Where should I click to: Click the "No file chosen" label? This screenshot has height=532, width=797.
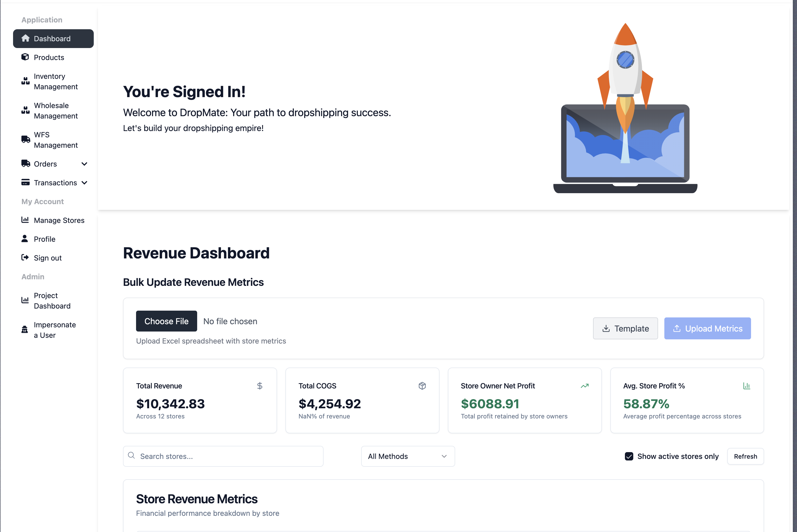pyautogui.click(x=230, y=321)
